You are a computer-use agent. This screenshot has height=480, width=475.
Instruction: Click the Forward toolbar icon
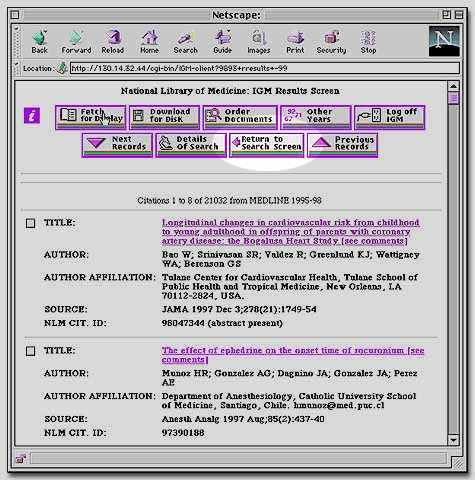(x=76, y=42)
